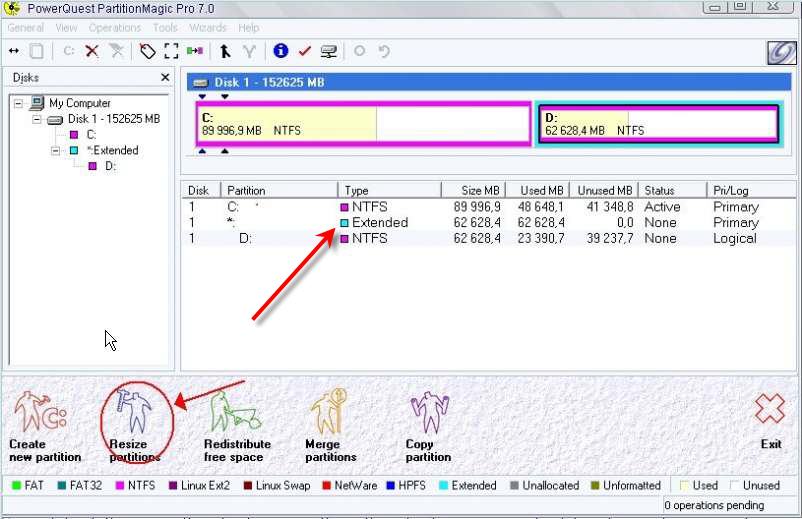Select the C: NTFS row in partition list
802x519 pixels.
pos(488,207)
